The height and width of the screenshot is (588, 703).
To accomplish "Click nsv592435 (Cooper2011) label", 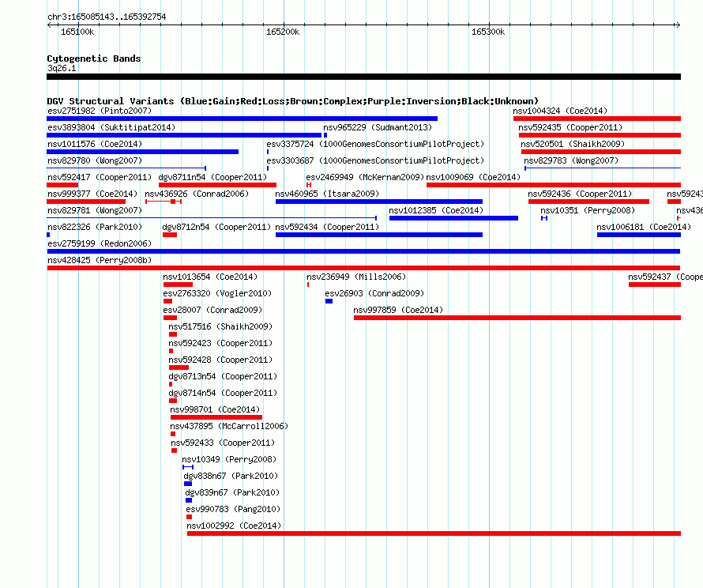I will click(x=570, y=127).
